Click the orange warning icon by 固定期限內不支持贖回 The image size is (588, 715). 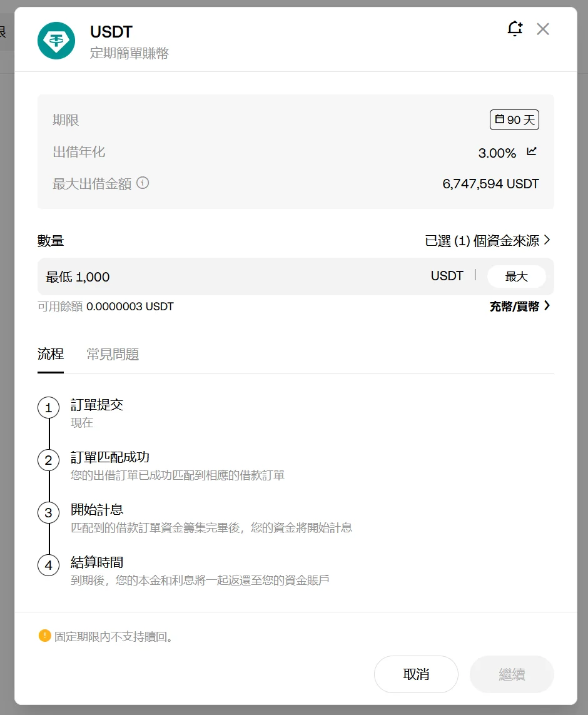(44, 636)
